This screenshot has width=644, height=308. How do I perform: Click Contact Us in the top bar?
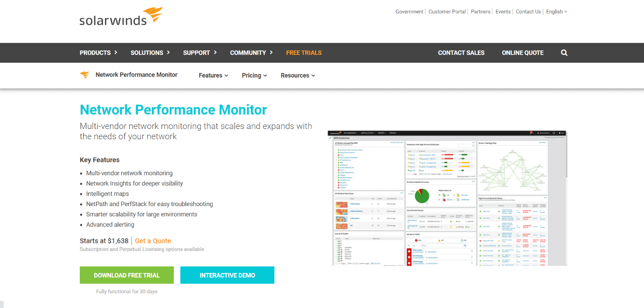click(528, 12)
